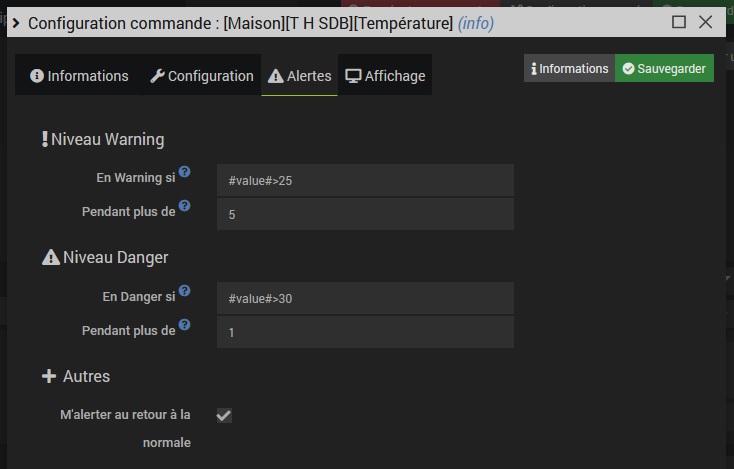This screenshot has height=469, width=734.
Task: Click help icon beside Danger 'Pendant plus de'
Action: point(185,325)
